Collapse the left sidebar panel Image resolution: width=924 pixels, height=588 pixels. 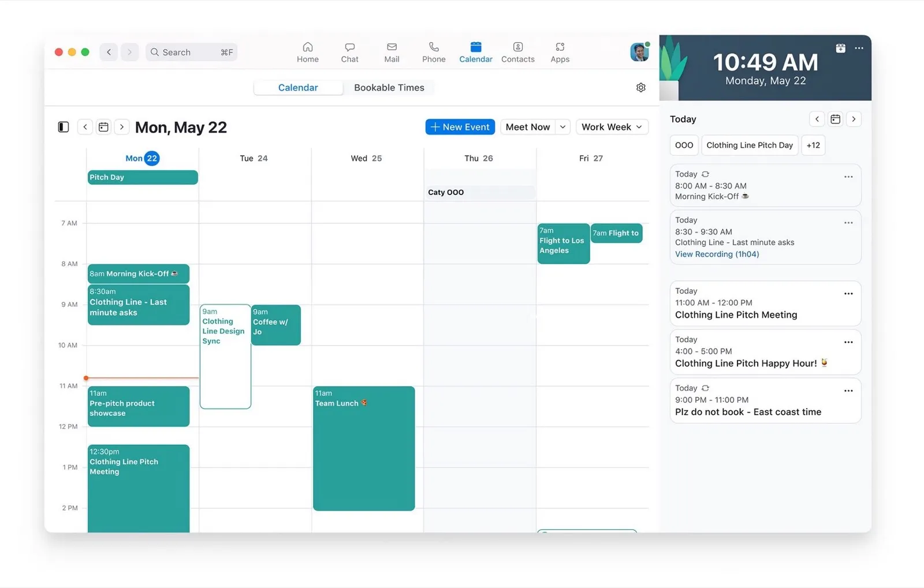63,126
